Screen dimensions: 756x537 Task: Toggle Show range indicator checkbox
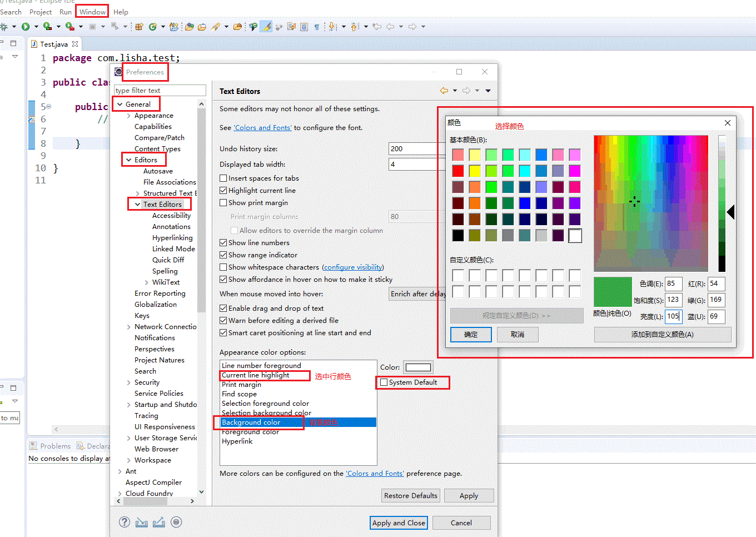click(223, 255)
